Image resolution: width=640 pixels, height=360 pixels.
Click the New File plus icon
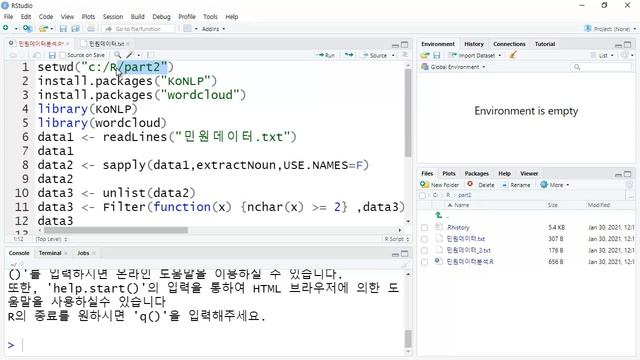click(6, 28)
